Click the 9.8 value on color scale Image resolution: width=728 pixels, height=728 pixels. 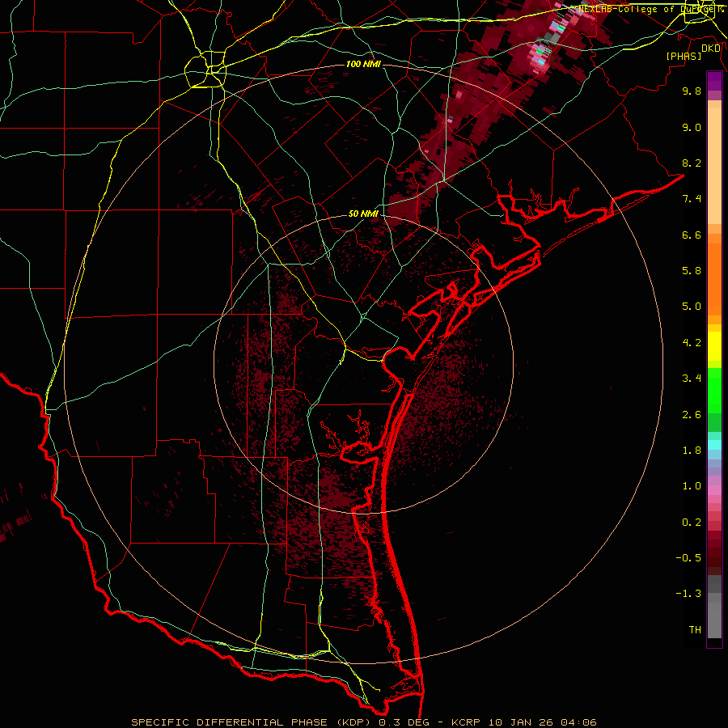[x=692, y=91]
